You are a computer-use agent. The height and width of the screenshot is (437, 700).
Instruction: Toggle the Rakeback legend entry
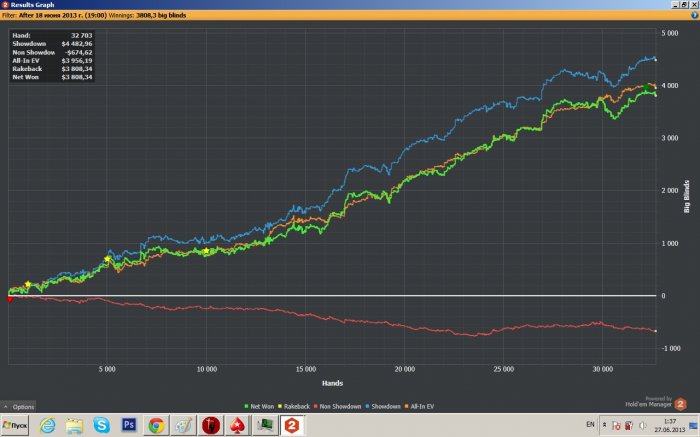[x=294, y=407]
